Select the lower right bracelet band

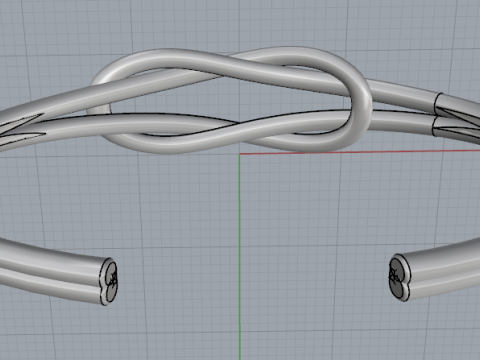click(x=440, y=271)
